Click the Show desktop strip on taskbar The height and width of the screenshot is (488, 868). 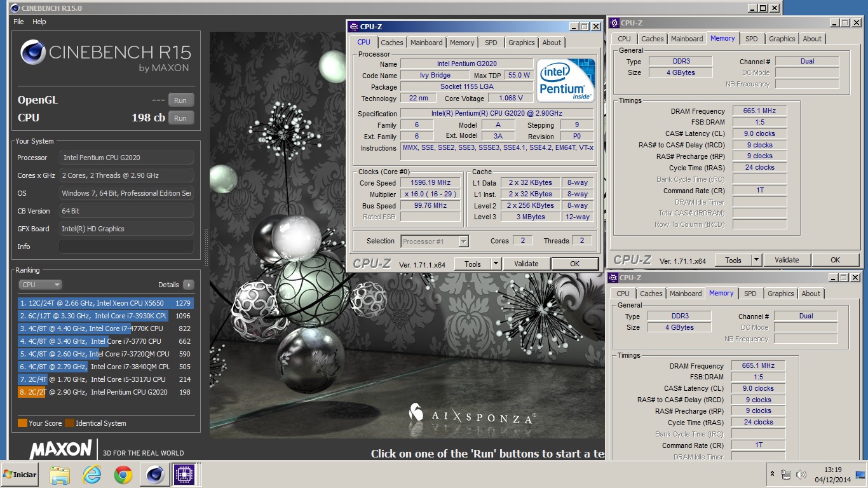click(x=861, y=475)
